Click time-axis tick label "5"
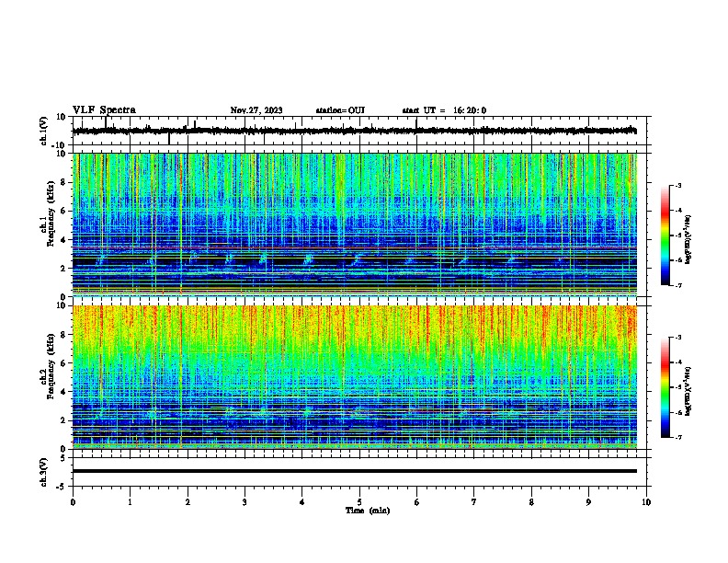Screen dimensions: 728x563 (x=359, y=502)
